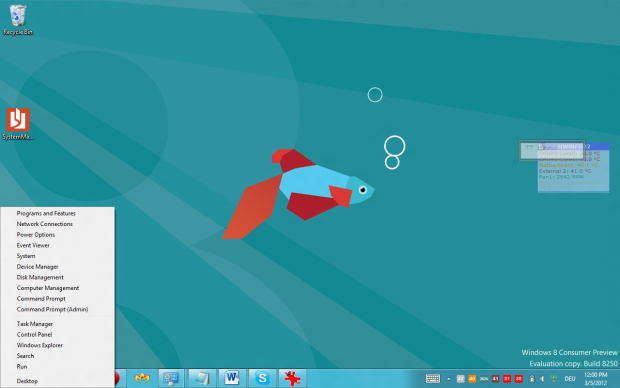Change the DEU input language
The image size is (620, 388).
pyautogui.click(x=570, y=379)
